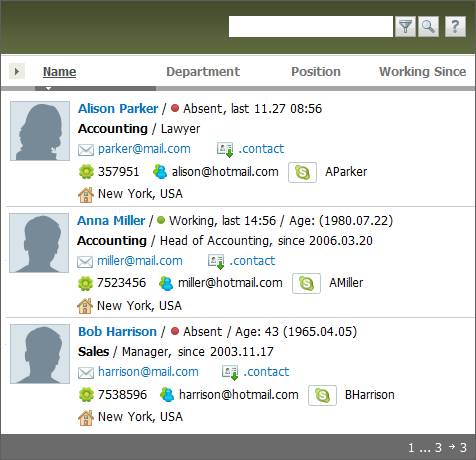
Task: Download Bob Harrison's .contact file
Action: click(266, 372)
